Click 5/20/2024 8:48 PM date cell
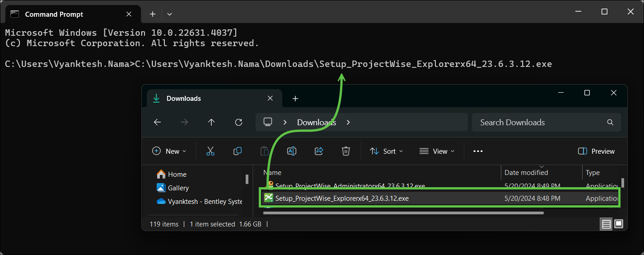 tap(532, 198)
